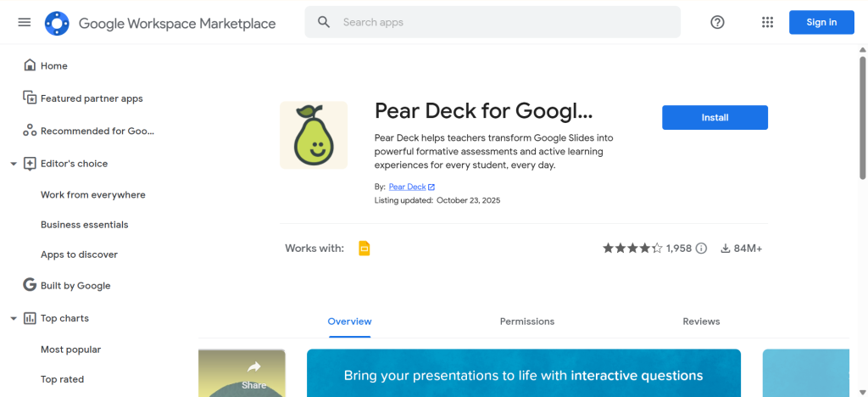Click the star rating graphic
Screen dimensions: 868x397
632,248
